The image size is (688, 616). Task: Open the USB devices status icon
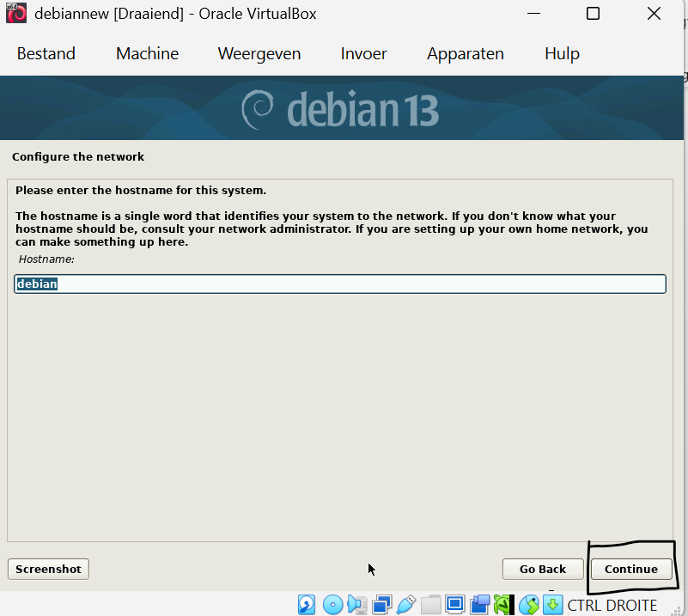coord(406,605)
